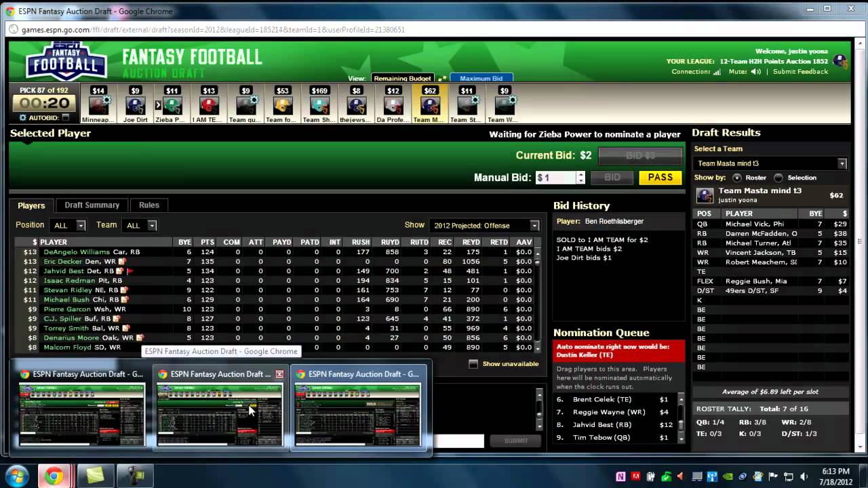Click the Michael Vick, Phi roster row
Screen dimensions: 868x488
coord(772,224)
